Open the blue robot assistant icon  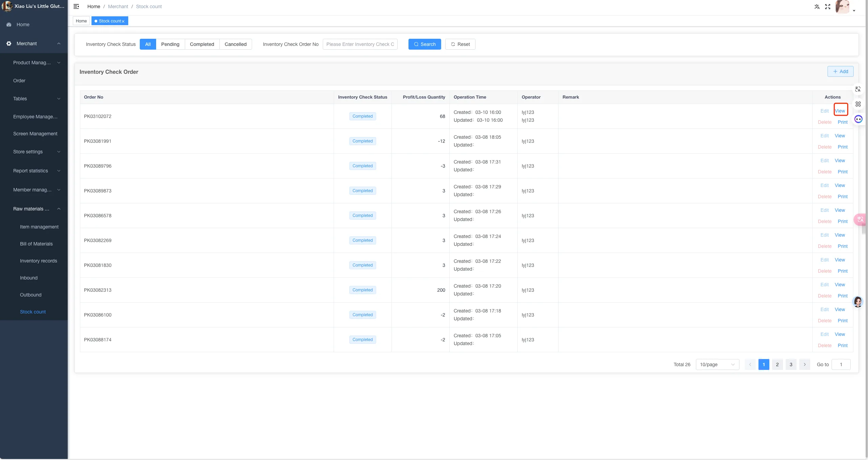pyautogui.click(x=858, y=119)
